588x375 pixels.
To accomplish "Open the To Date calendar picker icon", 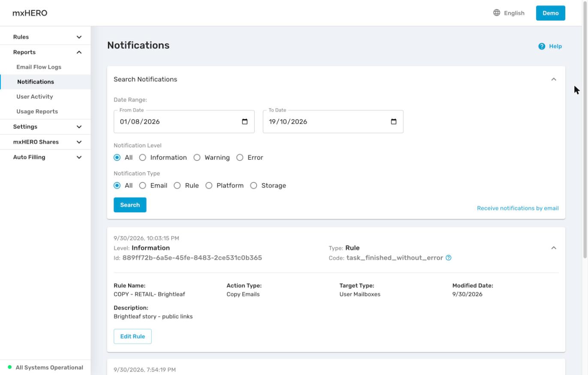I will (394, 122).
